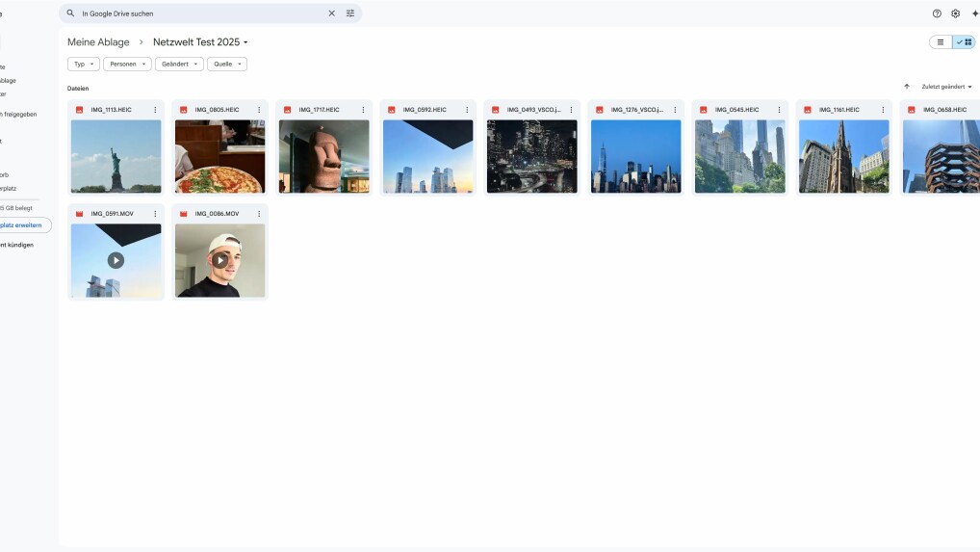
Task: Select the IMG_0658.HEIC Vessel thumbnail
Action: pyautogui.click(x=941, y=156)
